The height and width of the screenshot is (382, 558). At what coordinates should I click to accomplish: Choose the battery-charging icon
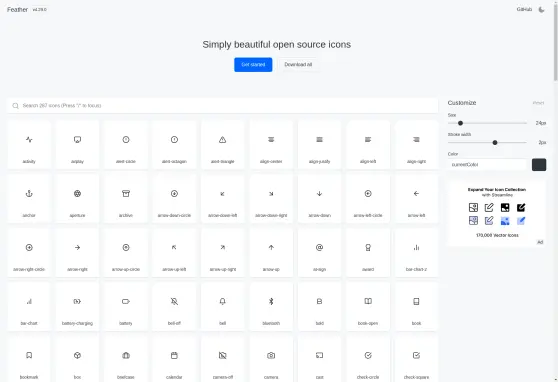tap(77, 302)
